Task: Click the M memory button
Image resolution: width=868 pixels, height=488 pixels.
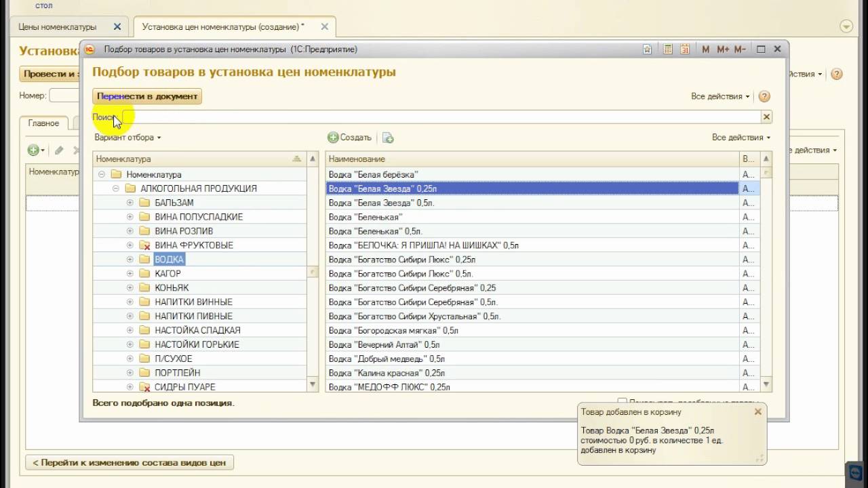Action: click(706, 49)
